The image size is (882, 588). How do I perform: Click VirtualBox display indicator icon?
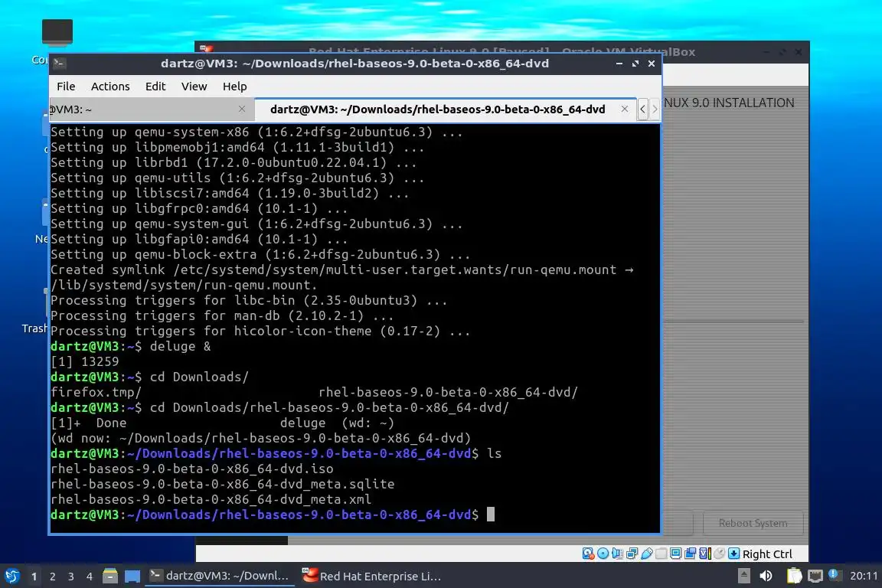[x=676, y=554]
